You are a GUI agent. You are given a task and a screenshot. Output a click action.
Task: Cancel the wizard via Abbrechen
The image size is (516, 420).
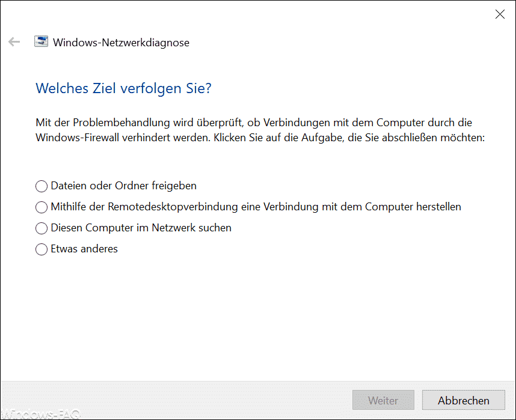coord(463,400)
